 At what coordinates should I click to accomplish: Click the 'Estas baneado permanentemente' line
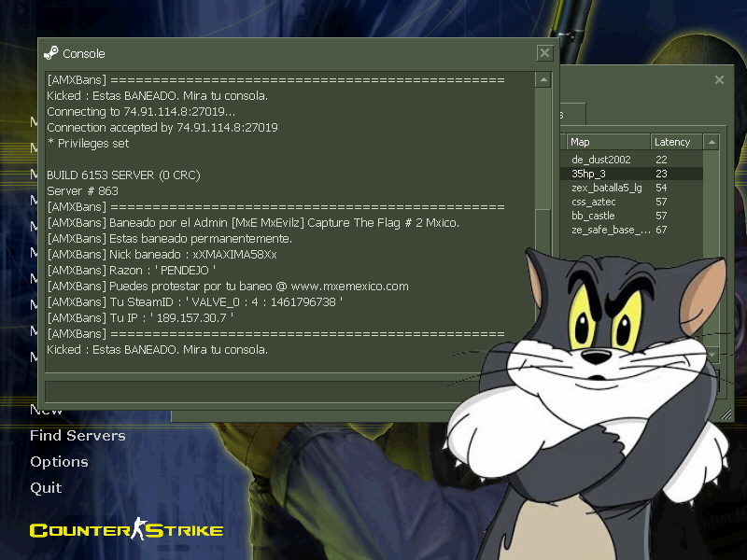tap(170, 239)
